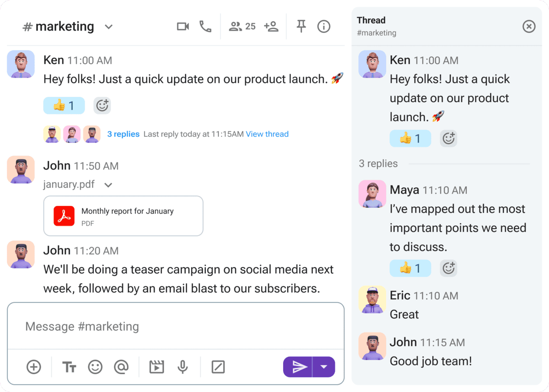View thread on Ken's launch update
Image resolution: width=549 pixels, height=392 pixels.
point(267,134)
